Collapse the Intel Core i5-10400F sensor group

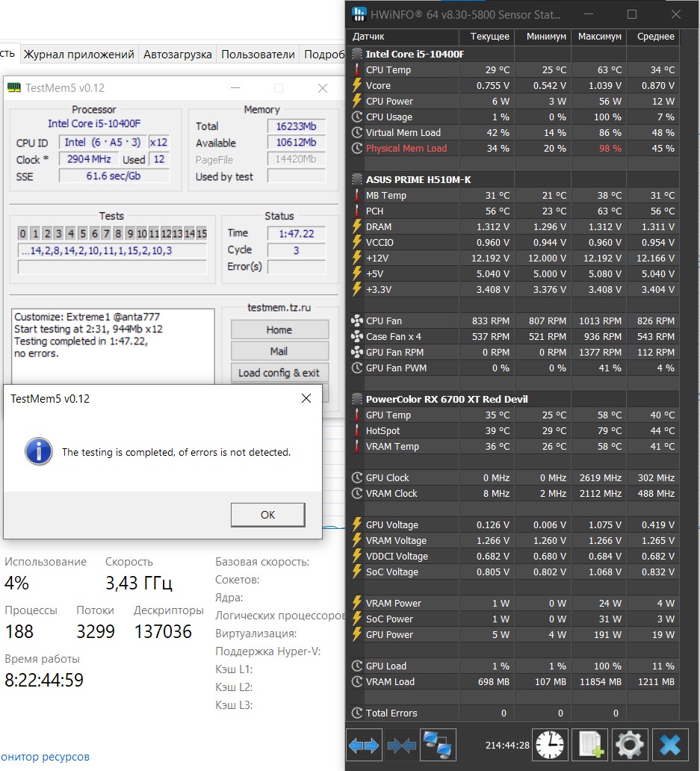415,54
